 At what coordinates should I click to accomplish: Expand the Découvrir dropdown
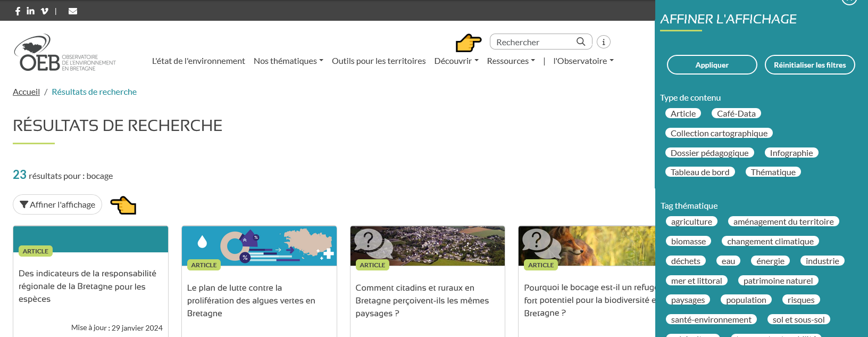click(x=456, y=61)
